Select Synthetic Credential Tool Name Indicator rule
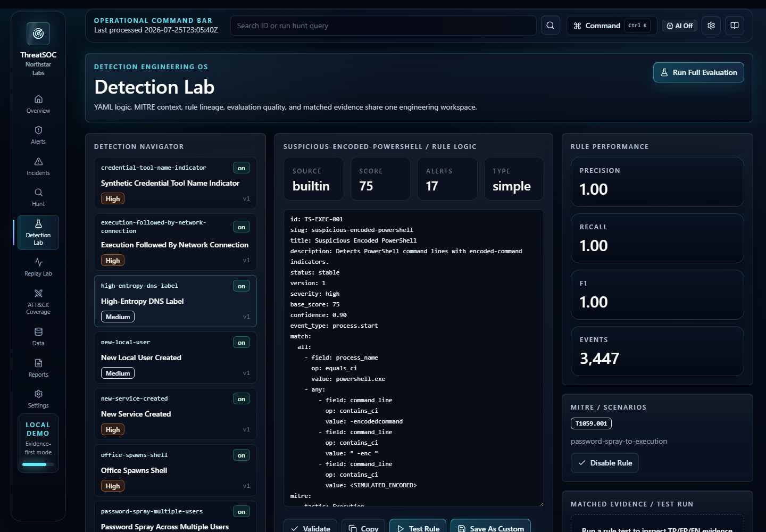The image size is (766, 532). 176,183
